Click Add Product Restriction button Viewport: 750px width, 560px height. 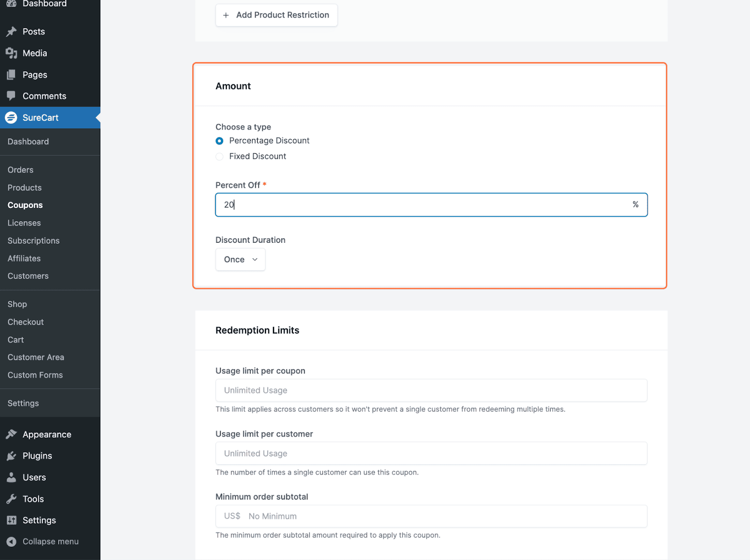(x=276, y=15)
